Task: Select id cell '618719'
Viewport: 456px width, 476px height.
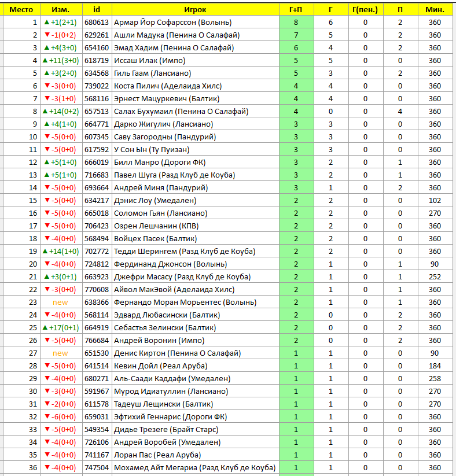Action: click(97, 60)
